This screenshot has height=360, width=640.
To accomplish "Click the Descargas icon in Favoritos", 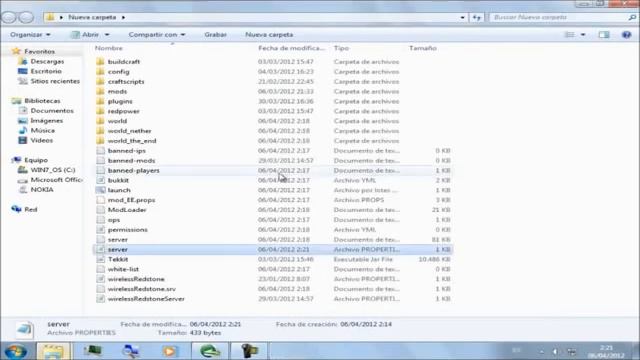I will point(23,61).
